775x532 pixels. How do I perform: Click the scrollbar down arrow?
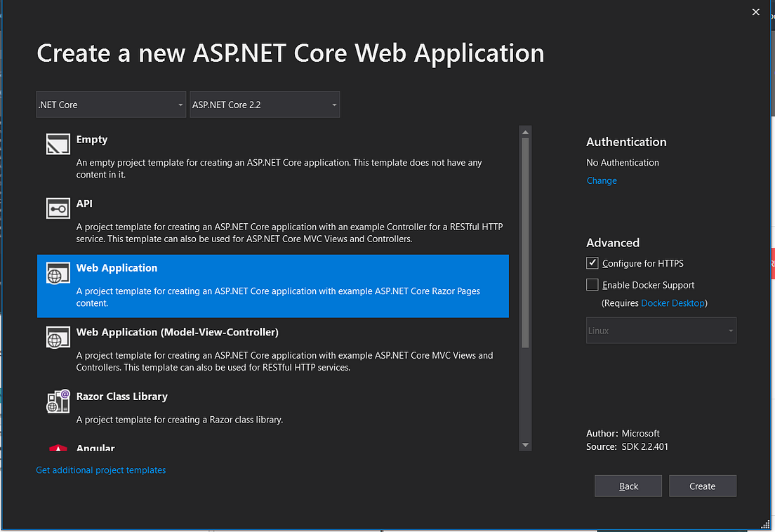pos(525,444)
